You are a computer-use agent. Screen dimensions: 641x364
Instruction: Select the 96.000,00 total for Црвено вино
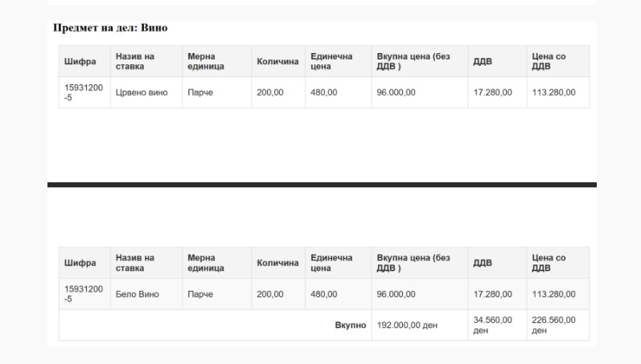click(x=396, y=92)
